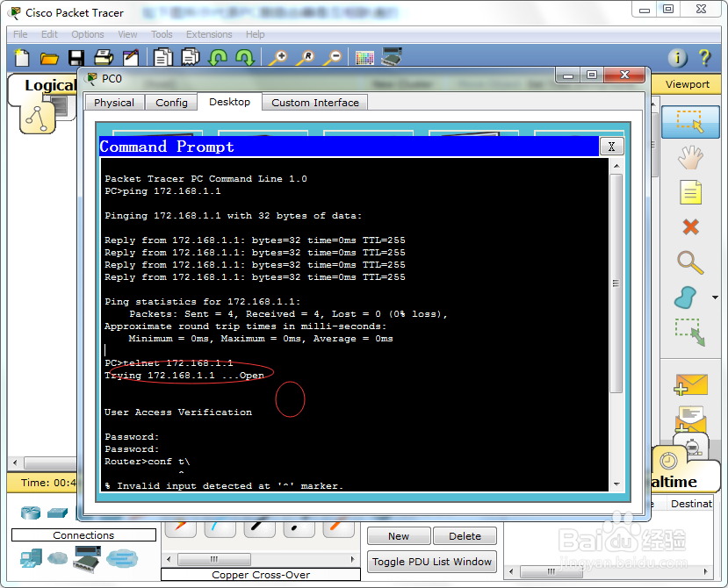728x588 pixels.
Task: Choose the Resize Shape tool
Action: point(690,333)
